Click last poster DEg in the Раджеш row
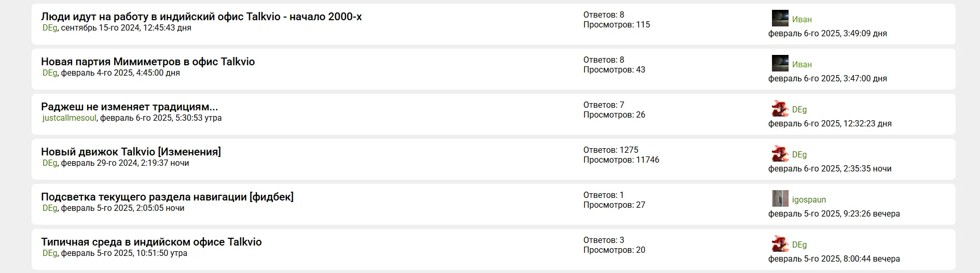This screenshot has width=980, height=273. (799, 110)
